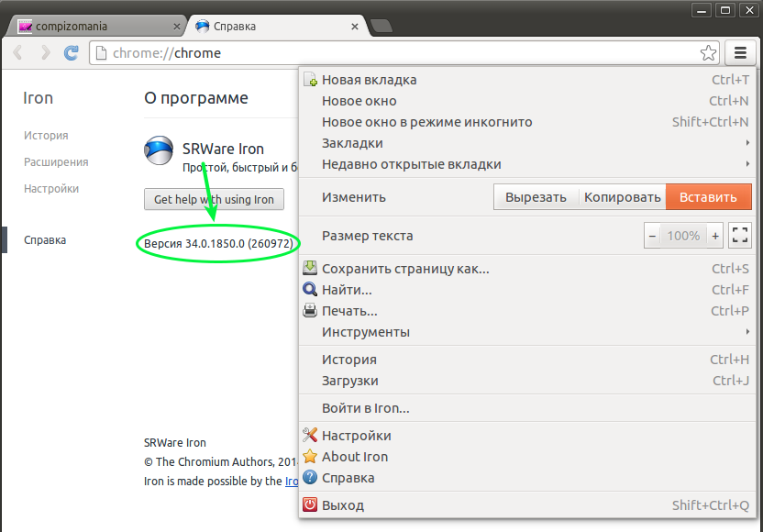Enter fullscreen mode with the fullscreen icon

click(x=740, y=236)
